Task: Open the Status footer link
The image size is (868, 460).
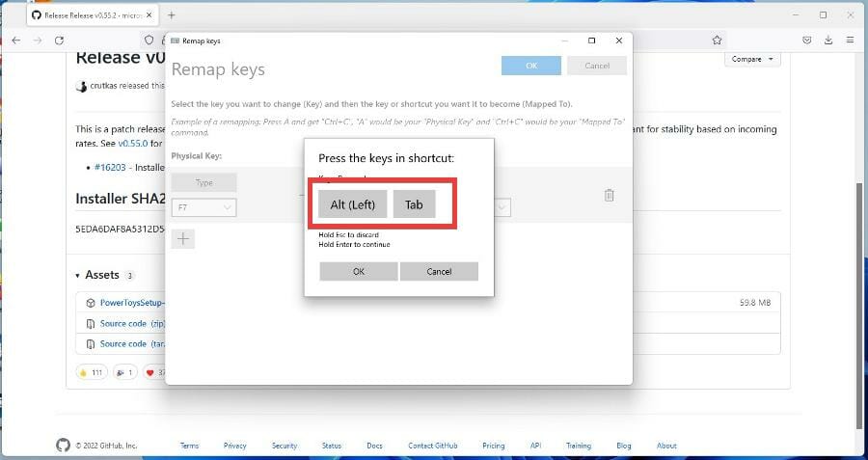Action: (332, 446)
